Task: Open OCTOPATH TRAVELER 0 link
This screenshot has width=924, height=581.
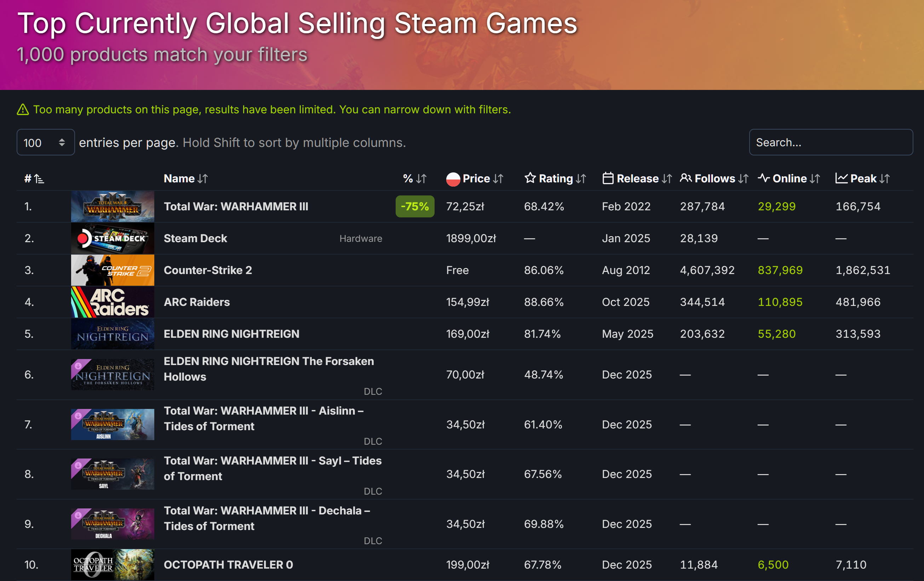Action: pos(228,565)
